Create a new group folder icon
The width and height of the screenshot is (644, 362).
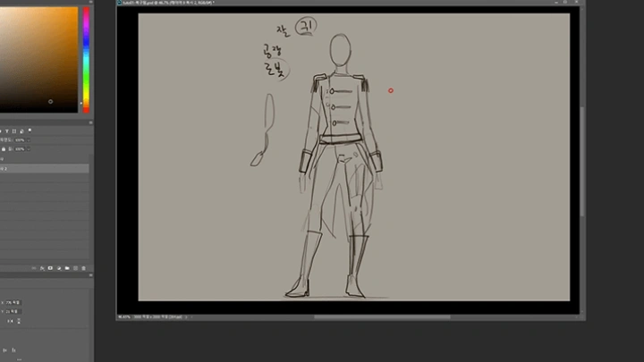[x=67, y=268]
